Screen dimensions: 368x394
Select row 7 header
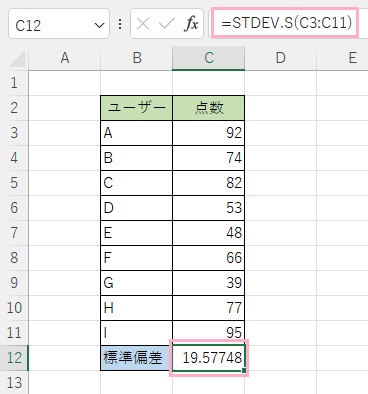click(x=14, y=233)
